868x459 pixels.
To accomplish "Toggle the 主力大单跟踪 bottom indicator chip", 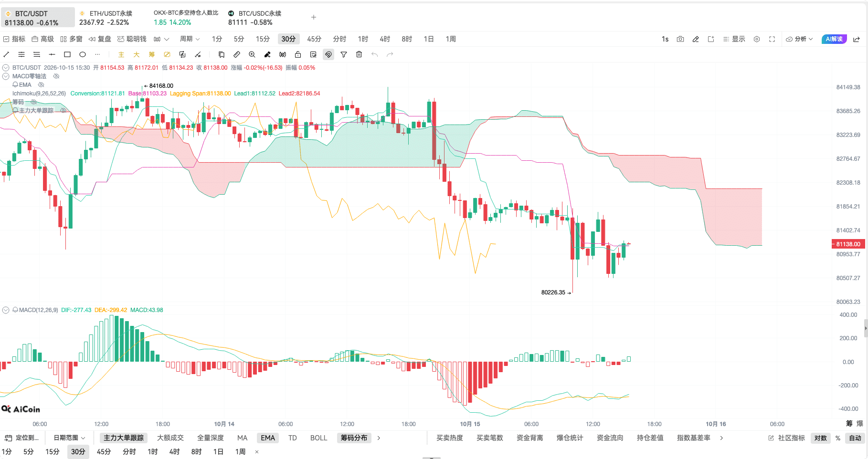I will click(124, 438).
